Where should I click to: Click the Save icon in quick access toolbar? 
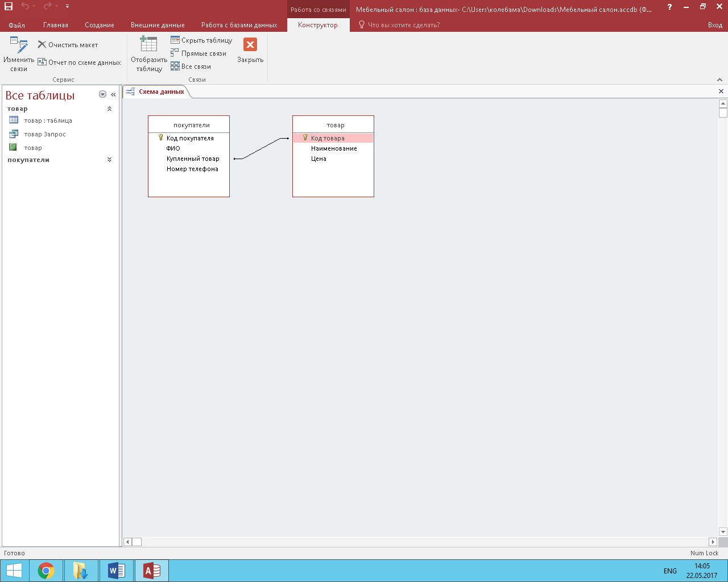[9, 6]
